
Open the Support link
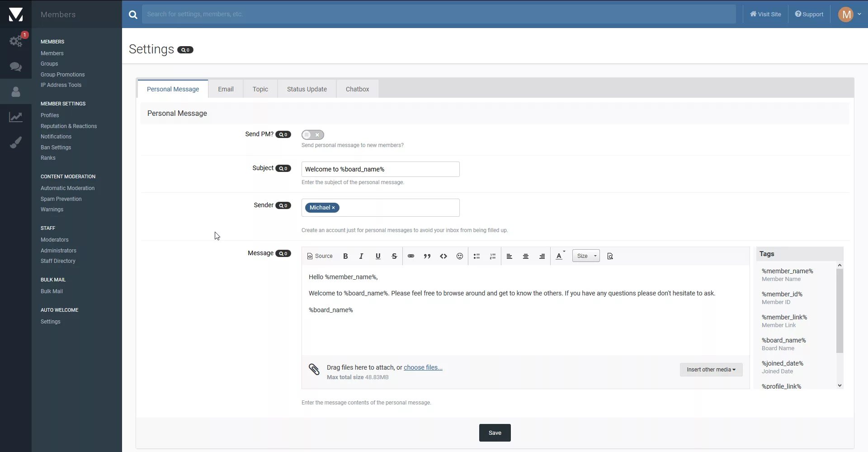(809, 14)
